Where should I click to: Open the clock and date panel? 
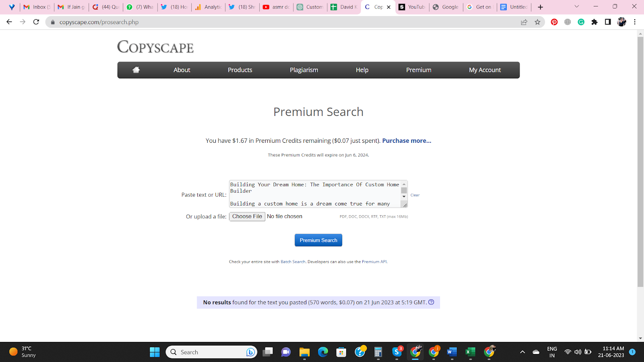pyautogui.click(x=611, y=352)
